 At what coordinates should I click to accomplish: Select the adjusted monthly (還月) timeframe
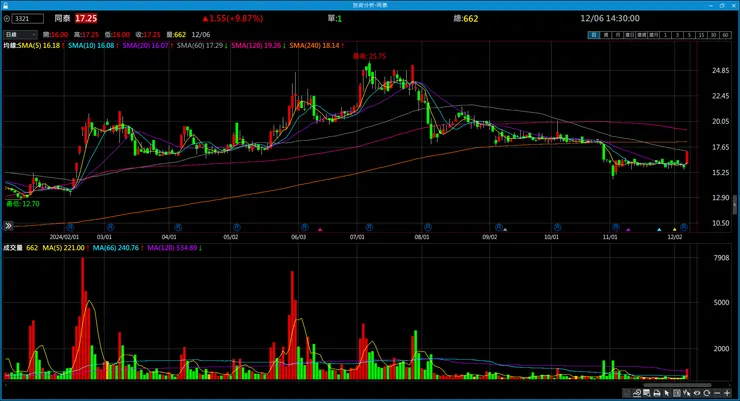click(653, 35)
